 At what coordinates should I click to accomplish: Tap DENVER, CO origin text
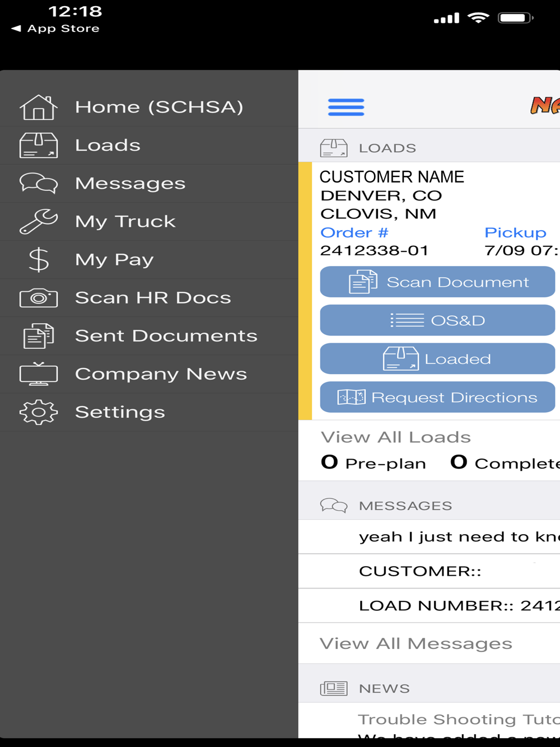(x=381, y=196)
